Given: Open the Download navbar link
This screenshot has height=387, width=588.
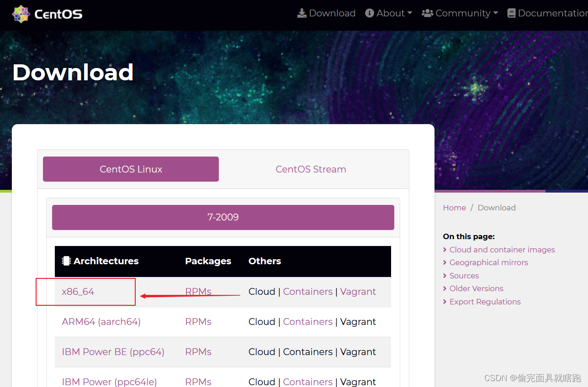Looking at the screenshot, I should click(x=327, y=13).
